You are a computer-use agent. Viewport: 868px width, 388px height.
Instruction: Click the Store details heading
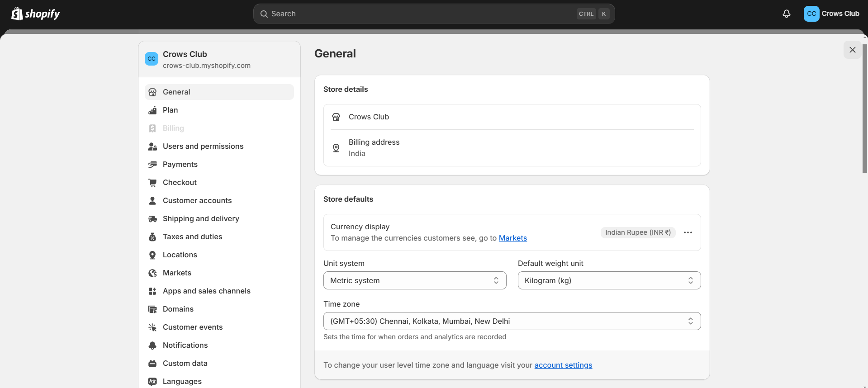coord(346,89)
